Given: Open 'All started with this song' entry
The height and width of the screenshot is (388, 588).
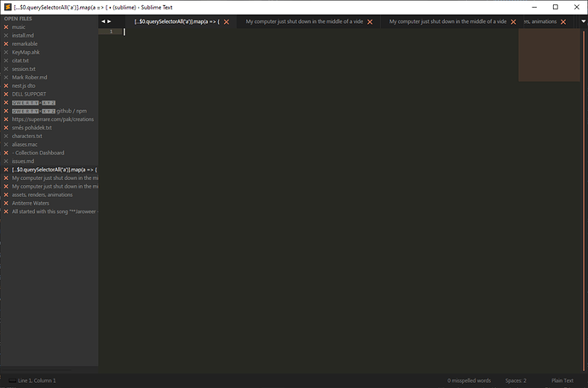Looking at the screenshot, I should point(55,211).
